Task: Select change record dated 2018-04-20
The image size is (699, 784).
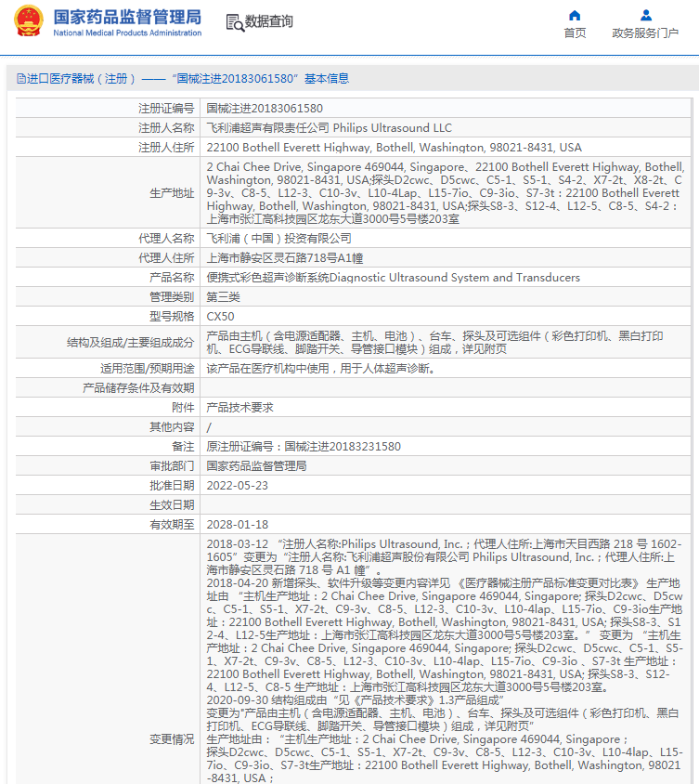Action: point(445,635)
